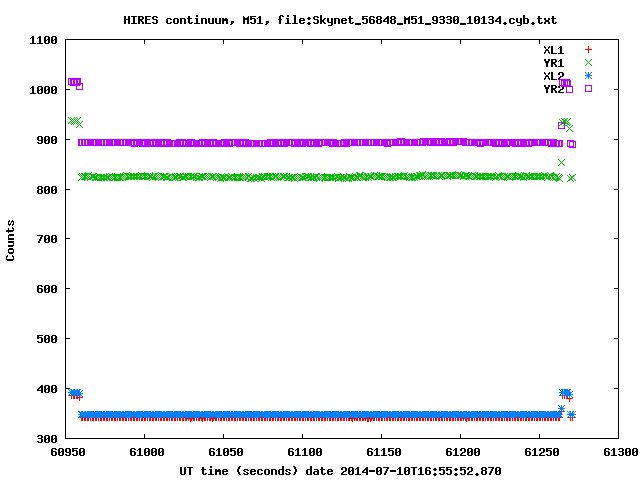Click the green cross YR1 legend marker

(588, 62)
